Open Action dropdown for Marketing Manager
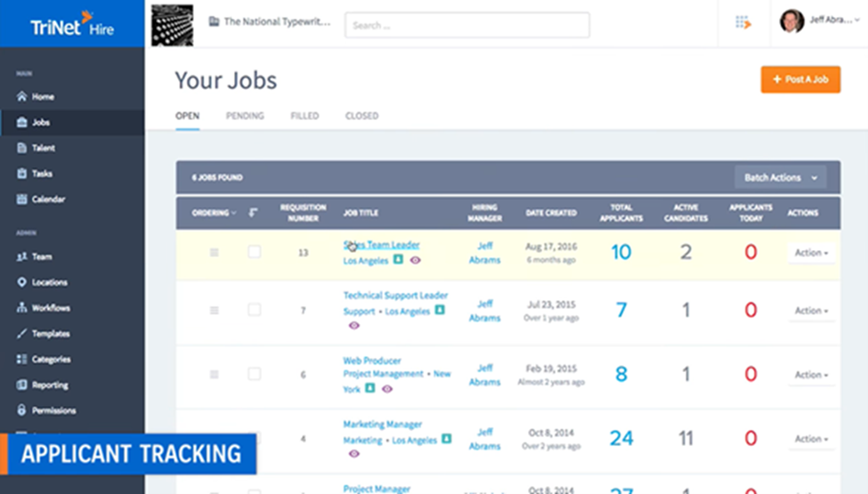This screenshot has width=868, height=494. pyautogui.click(x=812, y=439)
